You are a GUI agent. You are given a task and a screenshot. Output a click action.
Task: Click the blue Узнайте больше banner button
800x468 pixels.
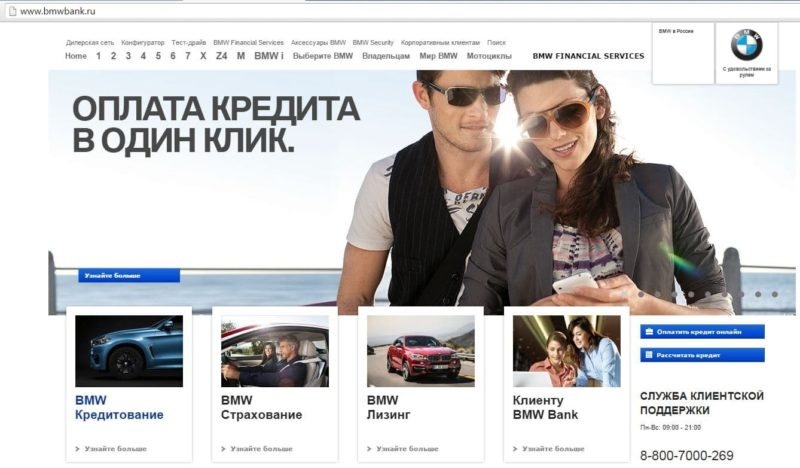[129, 276]
